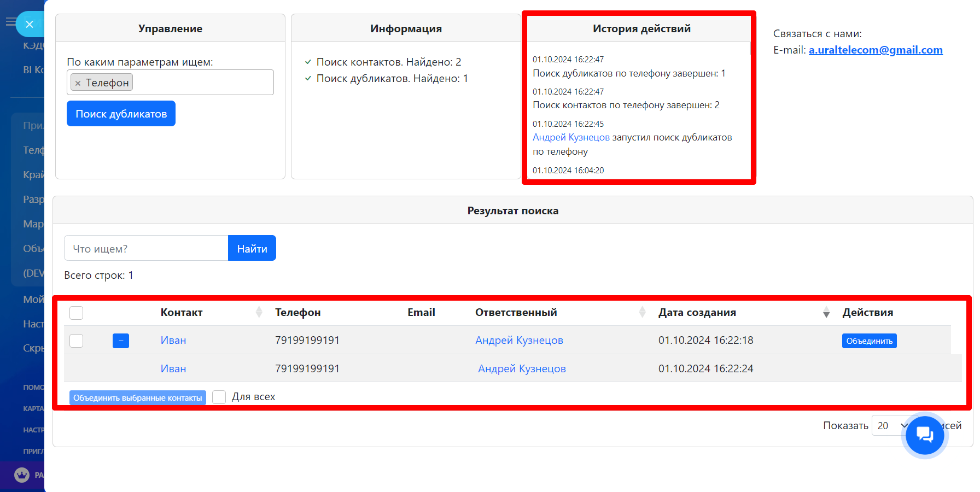Screen dimensions: 980x492
Task: Select 'Поиск контактов. Найдено: 2' info line
Action: click(x=389, y=62)
